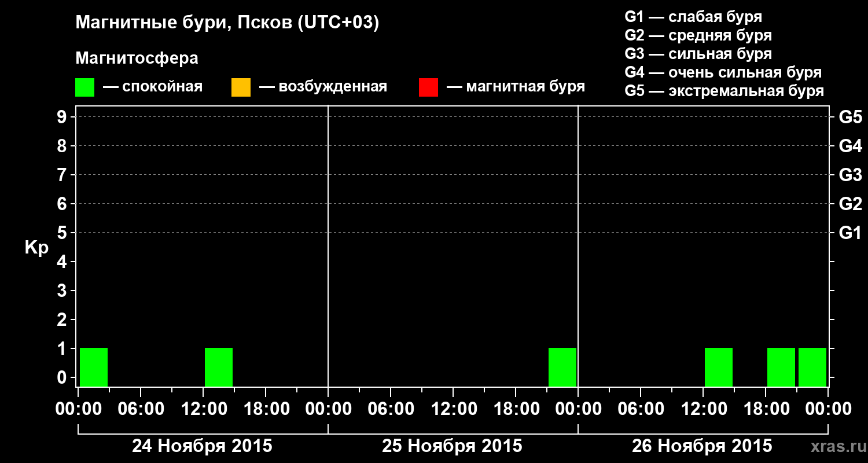Click the 'G1' label on right axis

(850, 233)
